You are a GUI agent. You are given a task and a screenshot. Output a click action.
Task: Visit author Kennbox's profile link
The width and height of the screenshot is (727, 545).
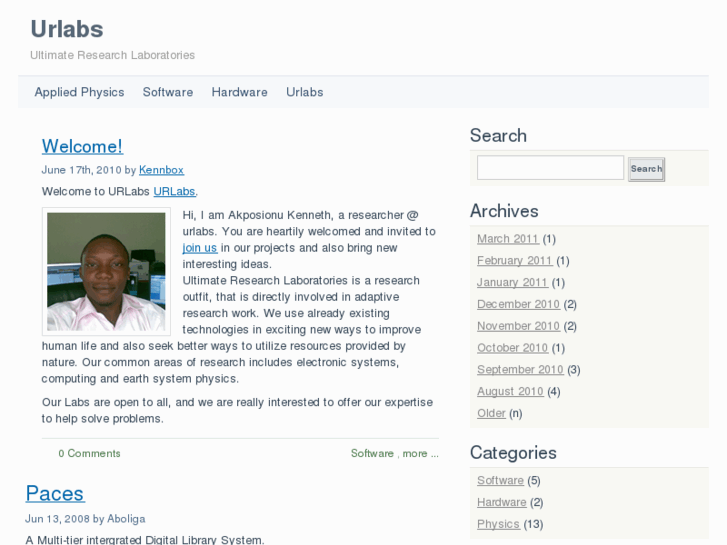[x=161, y=170]
